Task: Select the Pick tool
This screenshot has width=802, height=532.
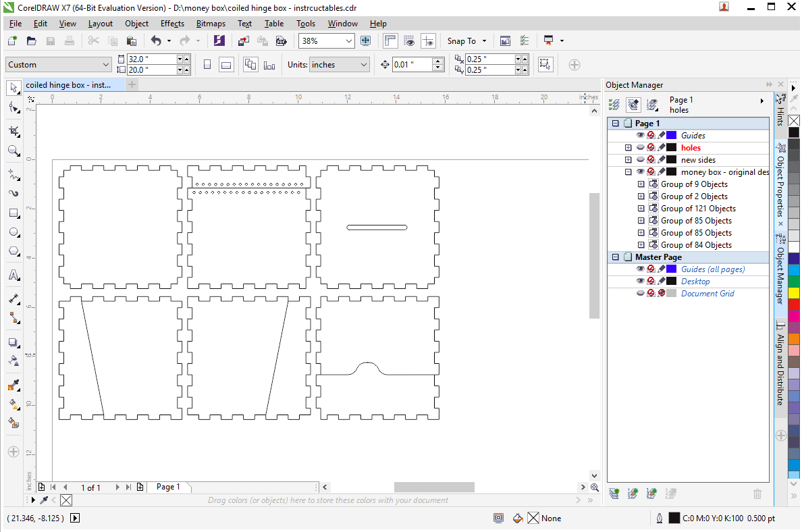Action: click(x=14, y=88)
